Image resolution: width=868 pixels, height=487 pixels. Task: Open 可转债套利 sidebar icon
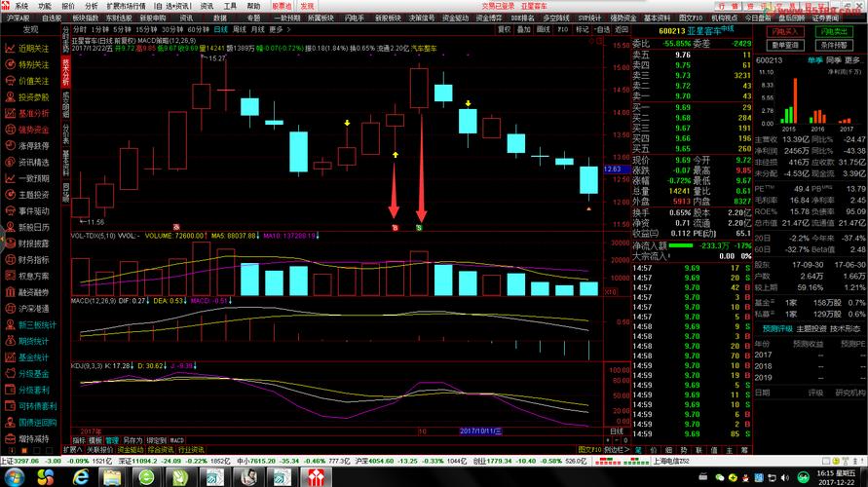point(10,406)
